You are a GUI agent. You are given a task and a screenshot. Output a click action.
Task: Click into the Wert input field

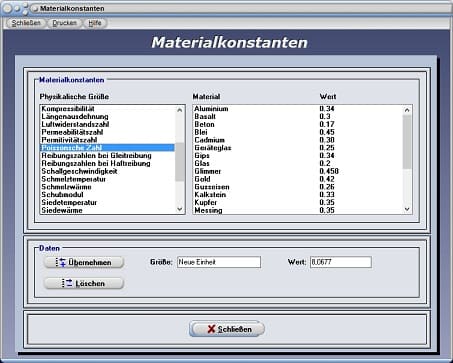pyautogui.click(x=341, y=262)
